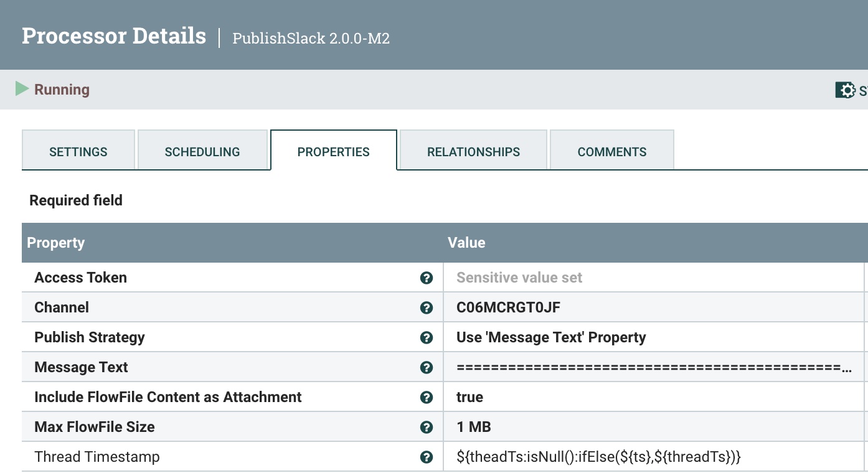Click the 'Running' status text
This screenshot has height=473, width=868.
(62, 90)
